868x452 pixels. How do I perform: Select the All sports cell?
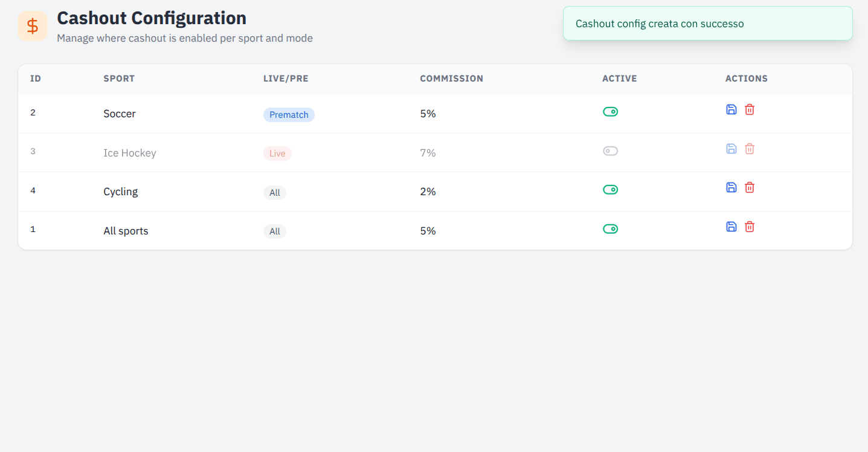[x=126, y=231]
